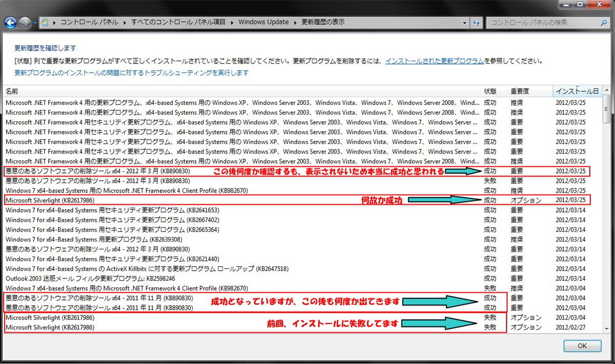Screen dimensions: 615x364
Task: Select the KB890830 2012年3月 row dated 2012/03/14
Action: tap(302, 249)
